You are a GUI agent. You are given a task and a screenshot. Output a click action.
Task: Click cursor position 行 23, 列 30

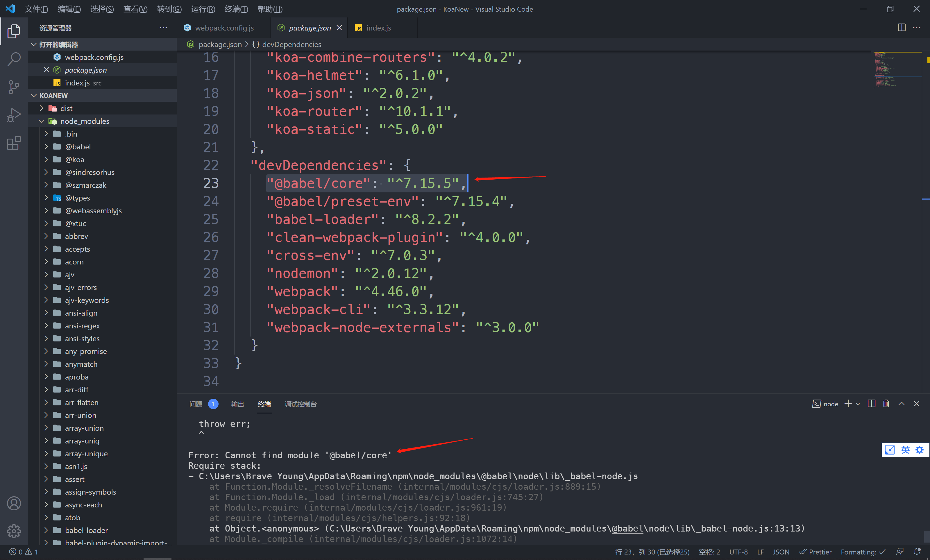point(652,552)
